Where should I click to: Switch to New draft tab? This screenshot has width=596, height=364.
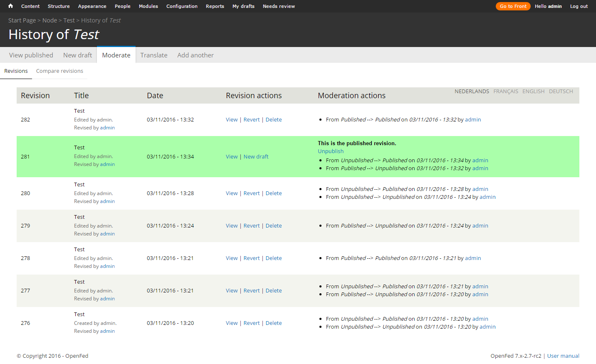pos(77,55)
